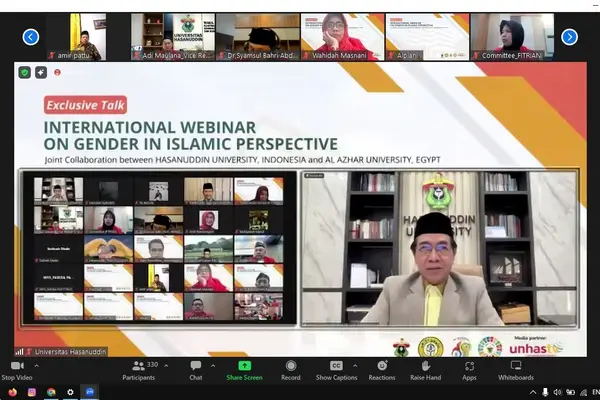
Task: Click the microphone tray icon
Action: point(545,392)
